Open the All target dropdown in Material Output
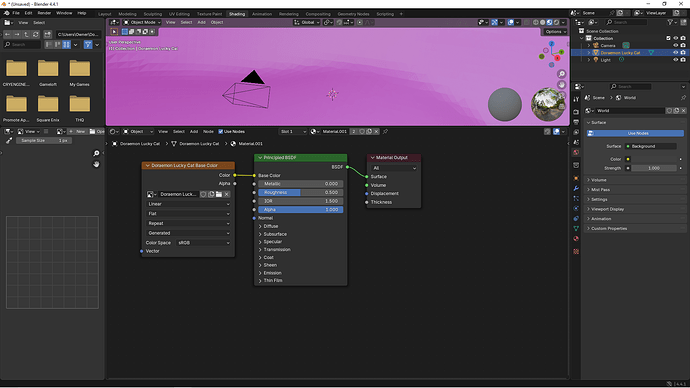This screenshot has height=388, width=690. pos(394,168)
